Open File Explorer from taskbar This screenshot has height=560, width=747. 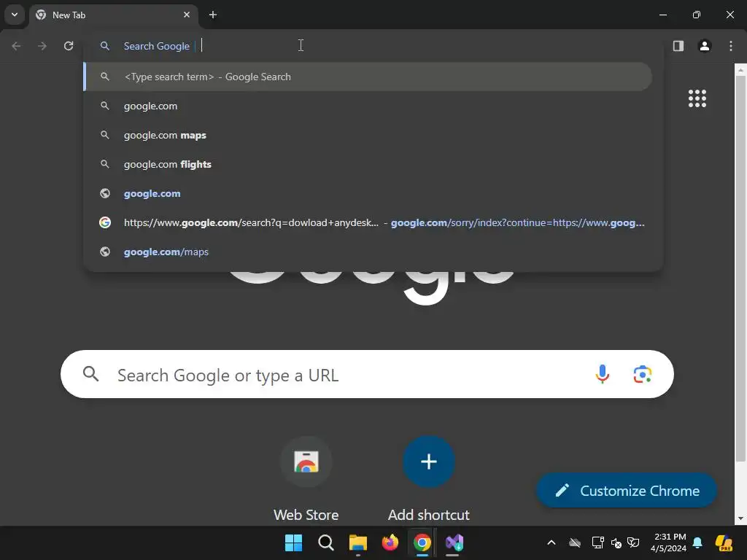[x=357, y=542]
